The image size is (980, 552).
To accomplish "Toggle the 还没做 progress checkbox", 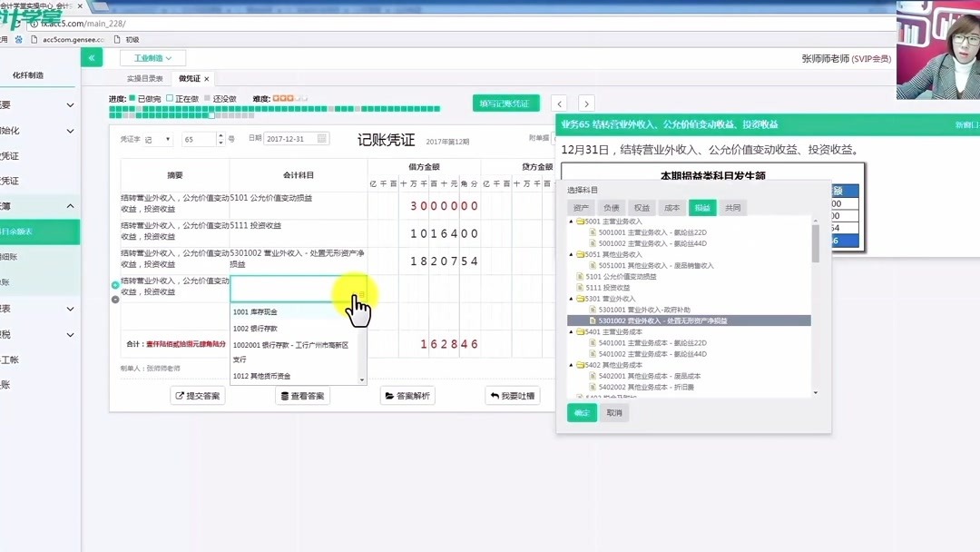I will (208, 98).
